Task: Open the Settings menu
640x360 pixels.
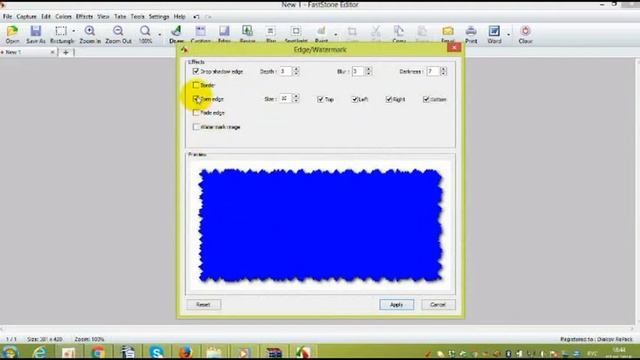Action: 159,17
